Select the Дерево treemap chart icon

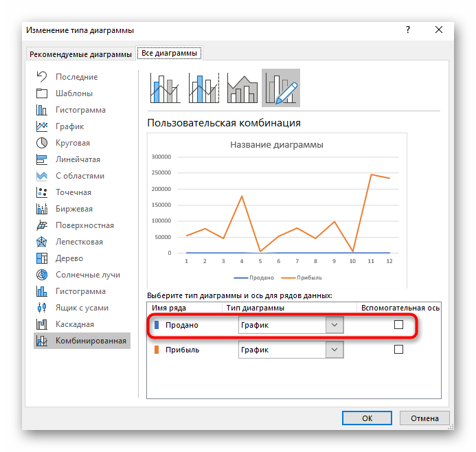pyautogui.click(x=42, y=258)
